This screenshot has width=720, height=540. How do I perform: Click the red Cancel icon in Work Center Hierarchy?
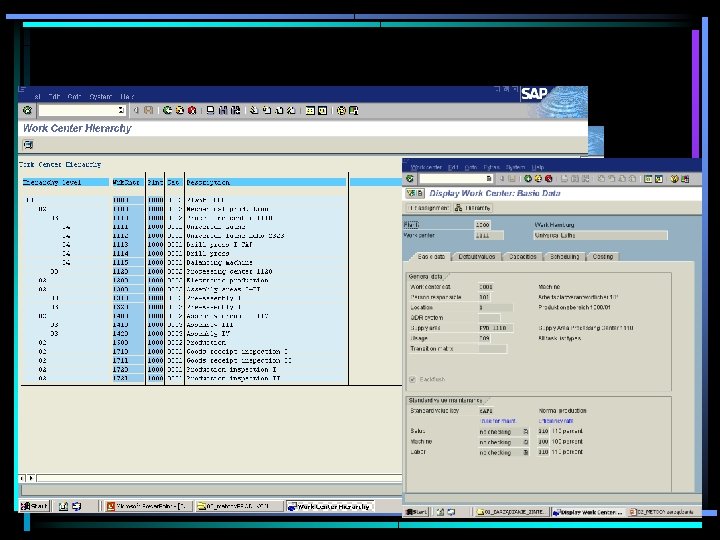pos(190,110)
